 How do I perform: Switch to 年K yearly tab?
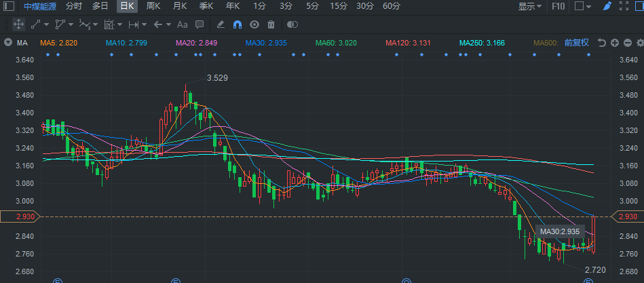(x=233, y=6)
